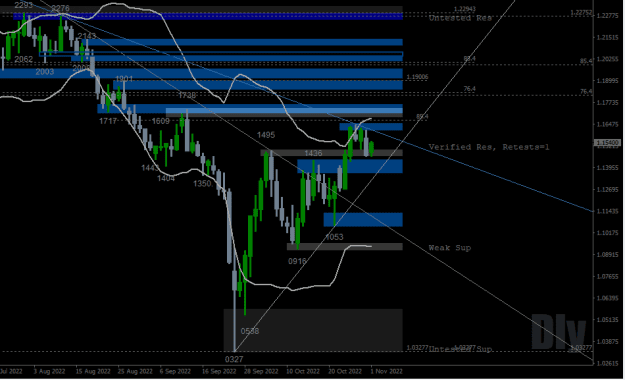
Task: Click swing label 1738
Action: click(x=187, y=95)
